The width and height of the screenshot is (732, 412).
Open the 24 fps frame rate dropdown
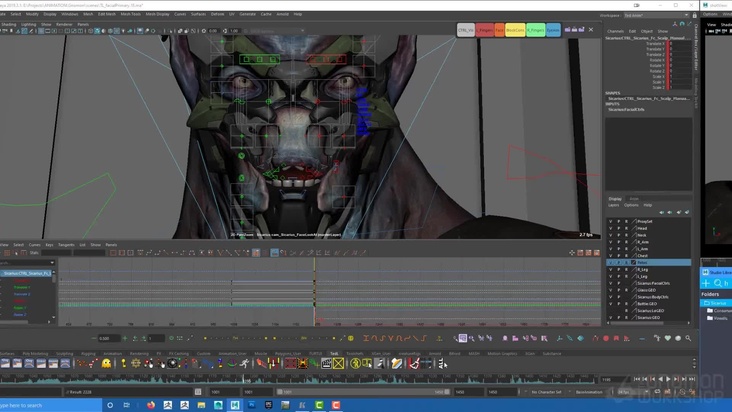coord(632,392)
